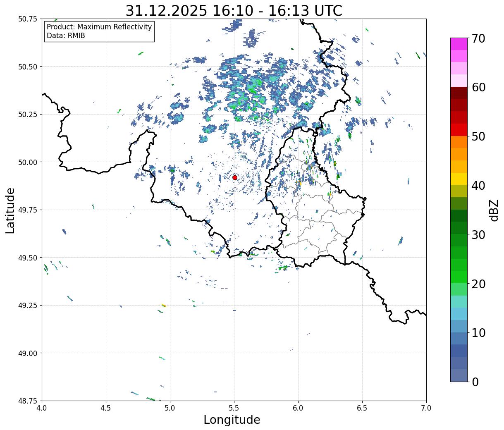504x430 pixels.
Task: Click the latitude tick label '49.00'
Action: tap(28, 353)
